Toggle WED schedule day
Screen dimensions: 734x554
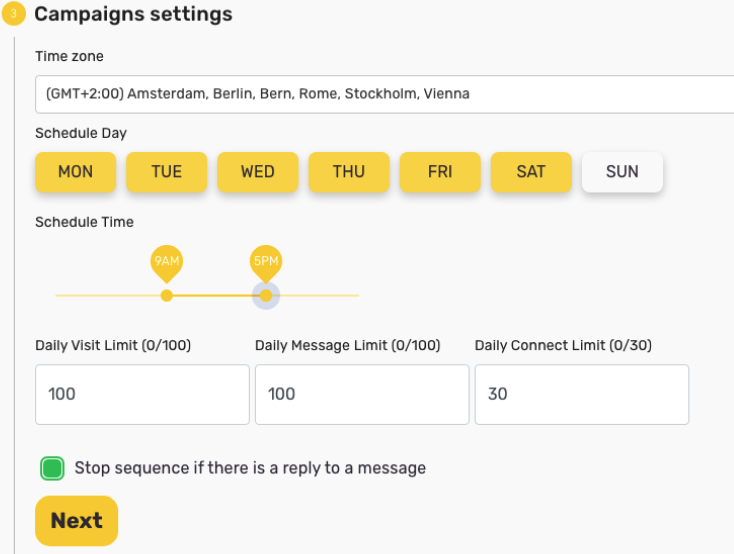point(258,172)
